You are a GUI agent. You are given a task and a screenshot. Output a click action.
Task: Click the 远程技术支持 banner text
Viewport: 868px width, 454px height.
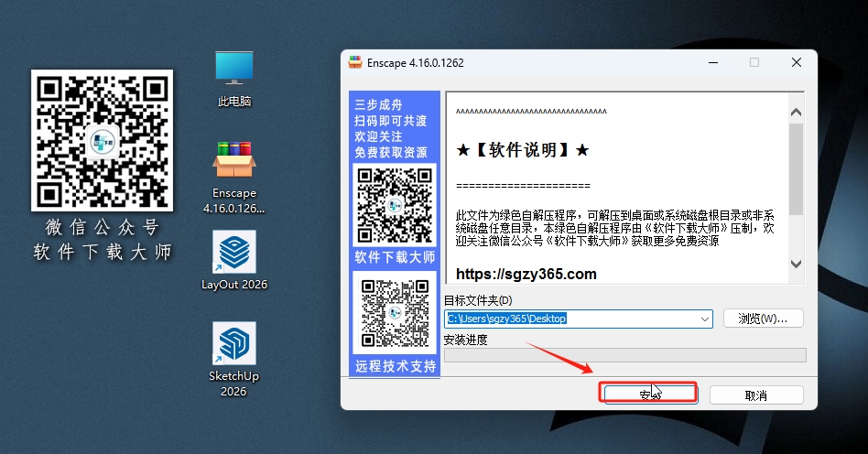click(396, 366)
